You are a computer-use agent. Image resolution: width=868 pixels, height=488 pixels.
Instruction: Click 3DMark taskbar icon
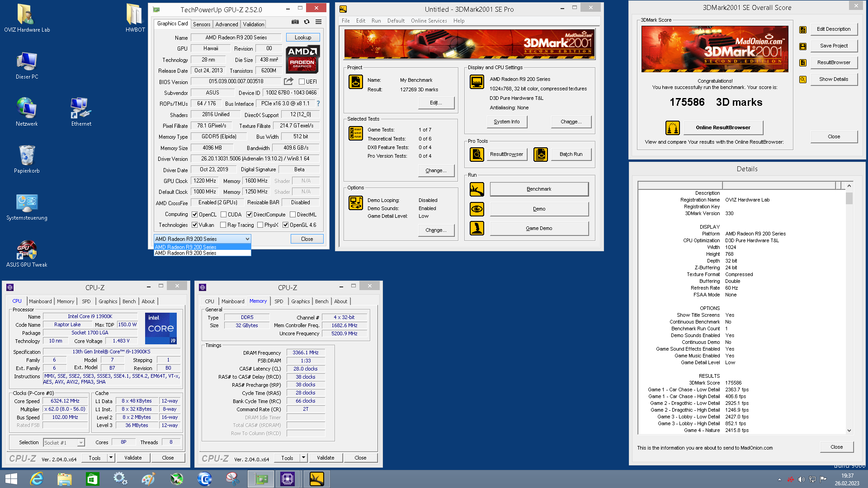[316, 479]
